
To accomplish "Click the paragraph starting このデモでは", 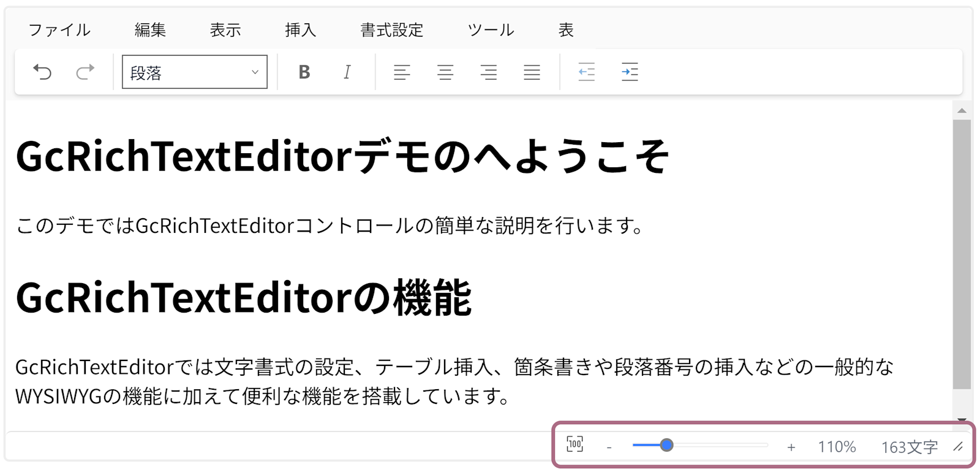I will 330,226.
